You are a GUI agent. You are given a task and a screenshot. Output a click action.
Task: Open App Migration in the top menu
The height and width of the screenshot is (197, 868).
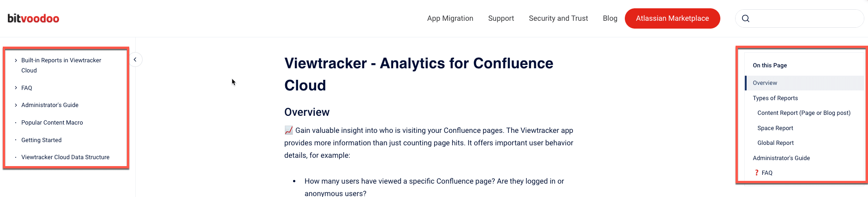click(x=450, y=18)
